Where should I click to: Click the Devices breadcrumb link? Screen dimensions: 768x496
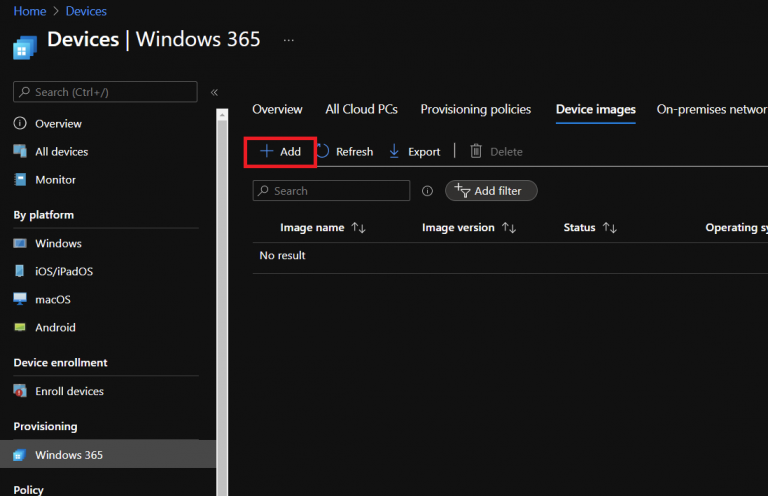point(86,11)
